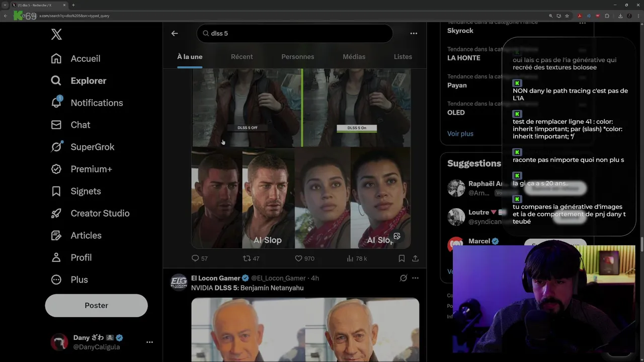Bookmark this page with the star icon
This screenshot has height=362, width=644.
(x=567, y=16)
